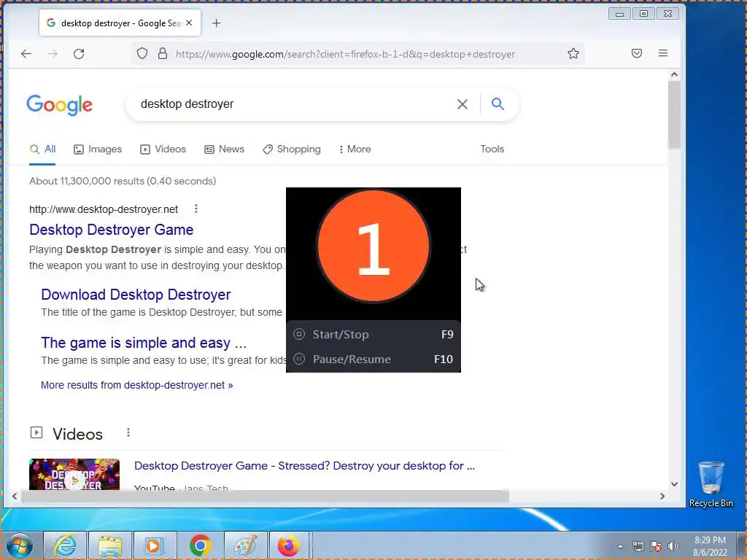Reload the page with refresh icon
The image size is (747, 560).
pos(79,54)
